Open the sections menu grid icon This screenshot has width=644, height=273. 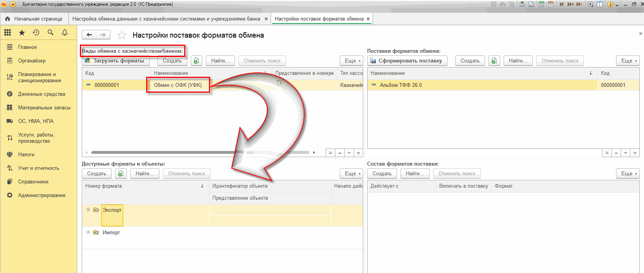[x=7, y=33]
